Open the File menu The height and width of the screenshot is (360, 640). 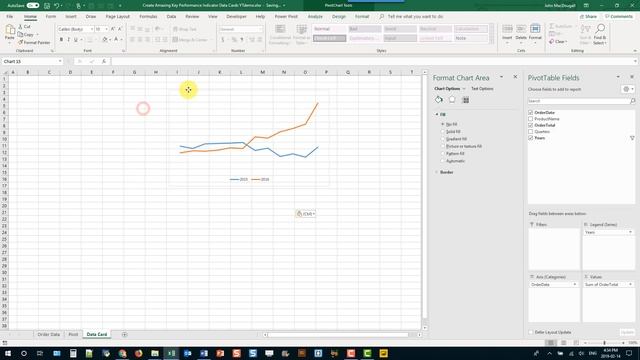tap(10, 17)
